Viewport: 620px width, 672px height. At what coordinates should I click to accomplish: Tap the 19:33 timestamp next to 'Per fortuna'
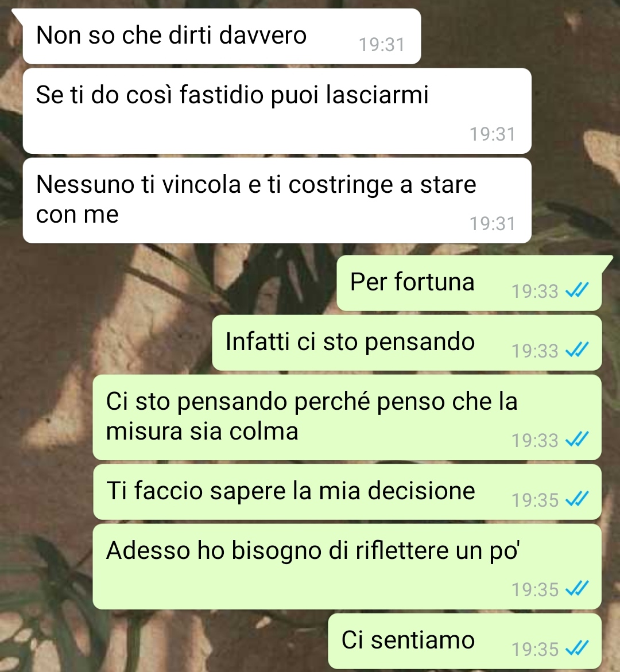click(x=535, y=291)
